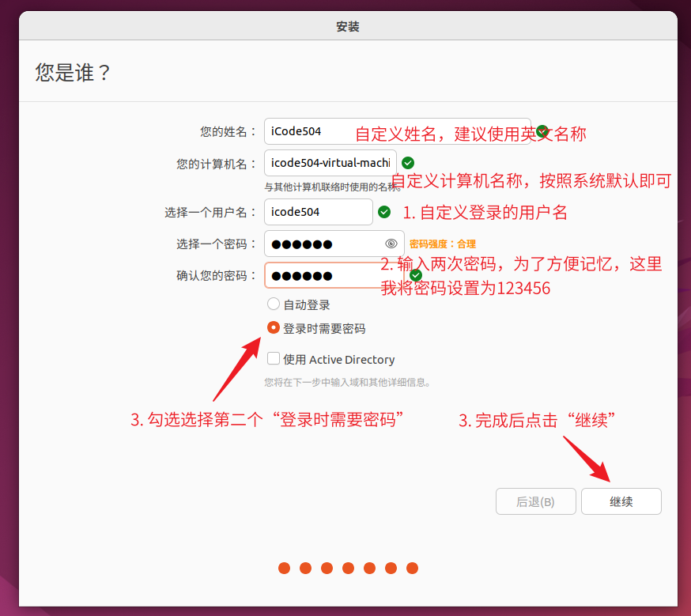691x616 pixels.
Task: Enable 自动登录 option
Action: (273, 304)
